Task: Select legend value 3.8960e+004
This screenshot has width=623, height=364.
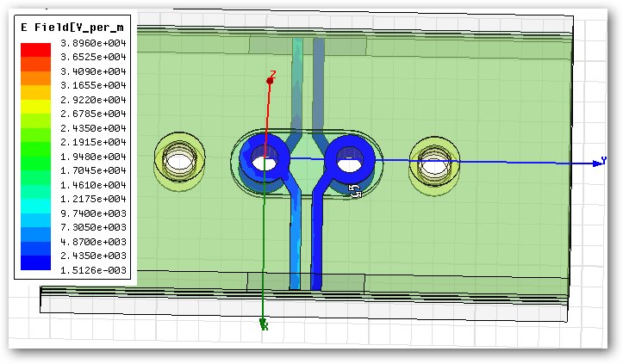Action: point(93,43)
